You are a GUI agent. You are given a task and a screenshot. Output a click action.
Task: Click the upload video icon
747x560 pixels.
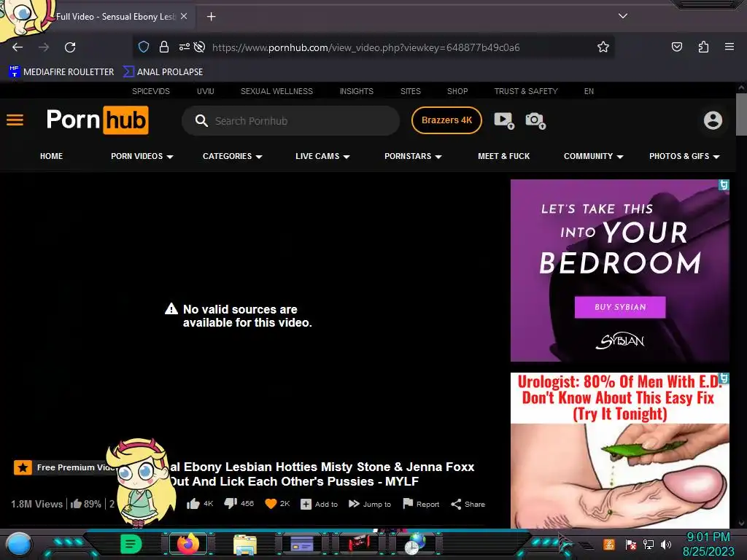click(503, 120)
